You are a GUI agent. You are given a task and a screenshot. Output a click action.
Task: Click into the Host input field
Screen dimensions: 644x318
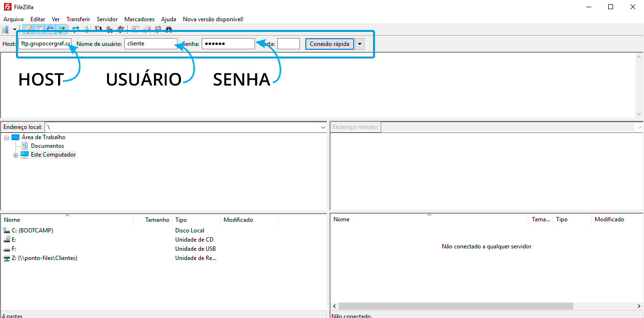click(45, 43)
